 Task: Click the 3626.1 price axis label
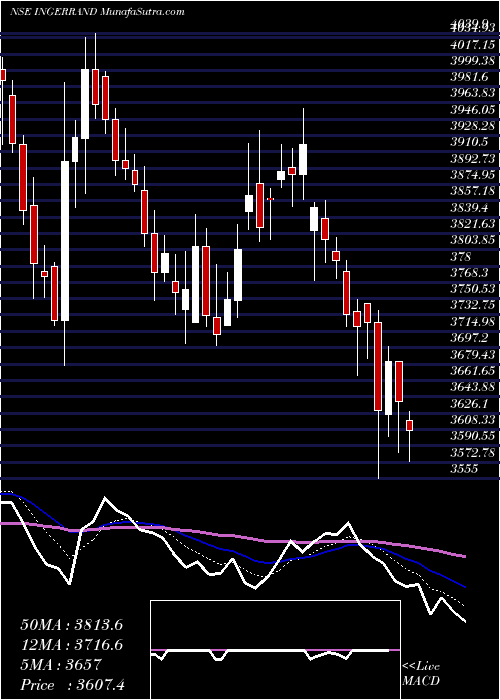coord(469,403)
